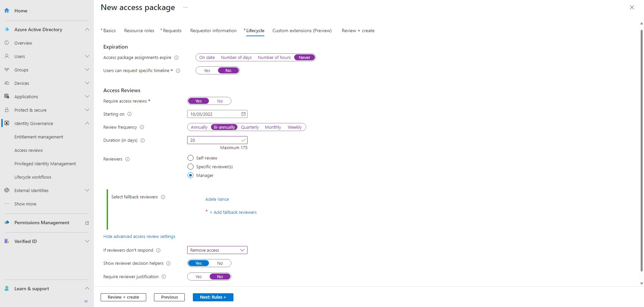This screenshot has width=644, height=307.
Task: Collapse the sidebar using the double-chevron icon
Action: (x=86, y=301)
